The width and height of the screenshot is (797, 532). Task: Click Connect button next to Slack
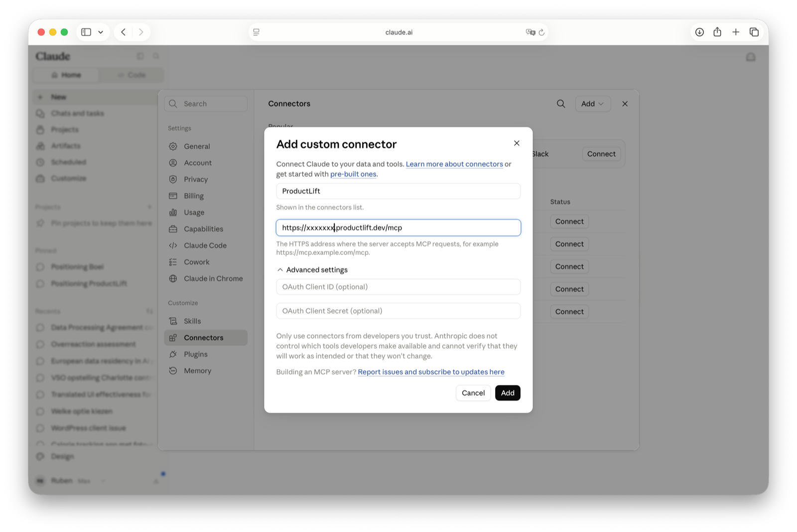[x=601, y=154]
